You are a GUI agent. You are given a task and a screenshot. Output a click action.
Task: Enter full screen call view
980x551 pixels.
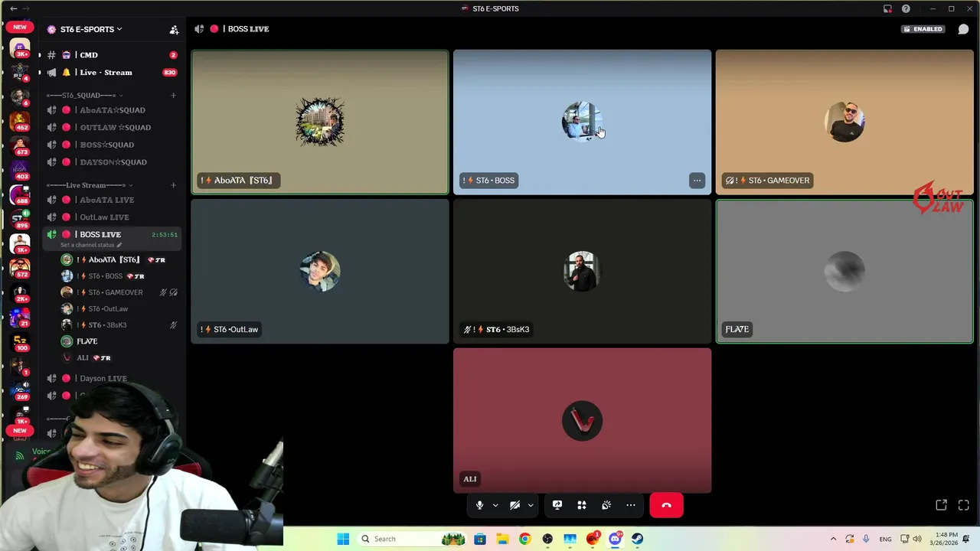(964, 505)
